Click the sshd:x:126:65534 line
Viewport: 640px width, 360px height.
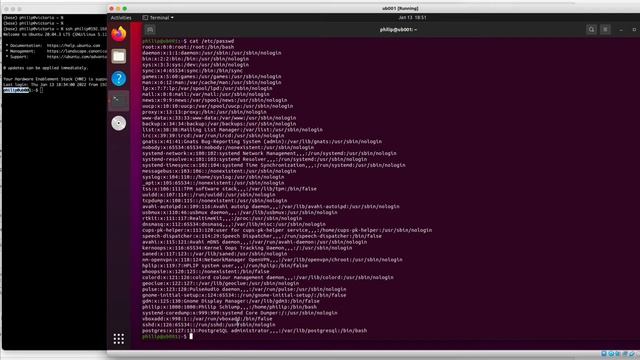point(209,325)
